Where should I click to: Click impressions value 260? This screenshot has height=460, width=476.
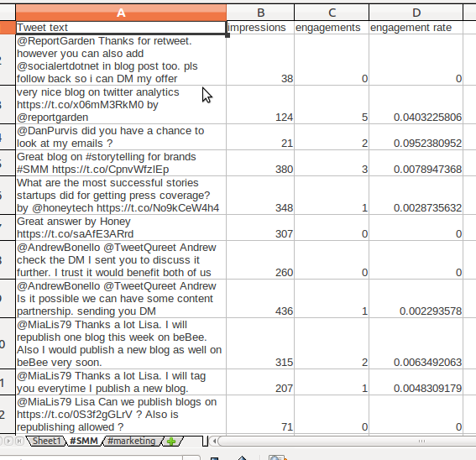pyautogui.click(x=260, y=260)
